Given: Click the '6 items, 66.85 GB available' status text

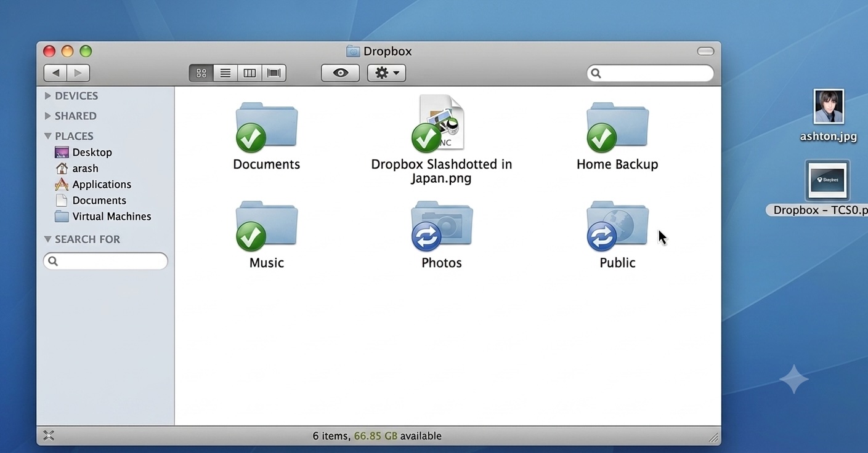Looking at the screenshot, I should (x=377, y=436).
